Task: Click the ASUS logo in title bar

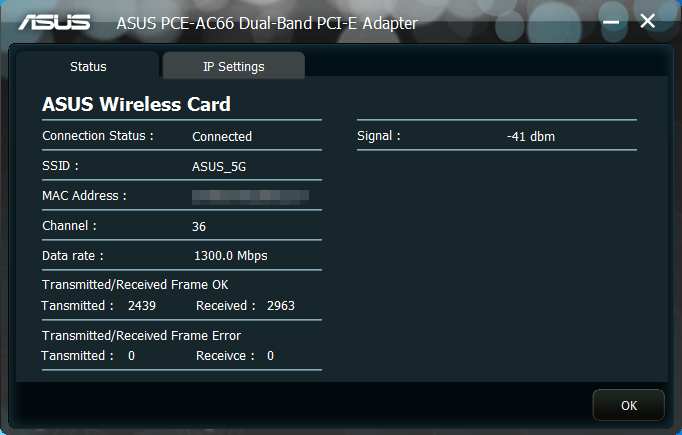Action: point(54,22)
